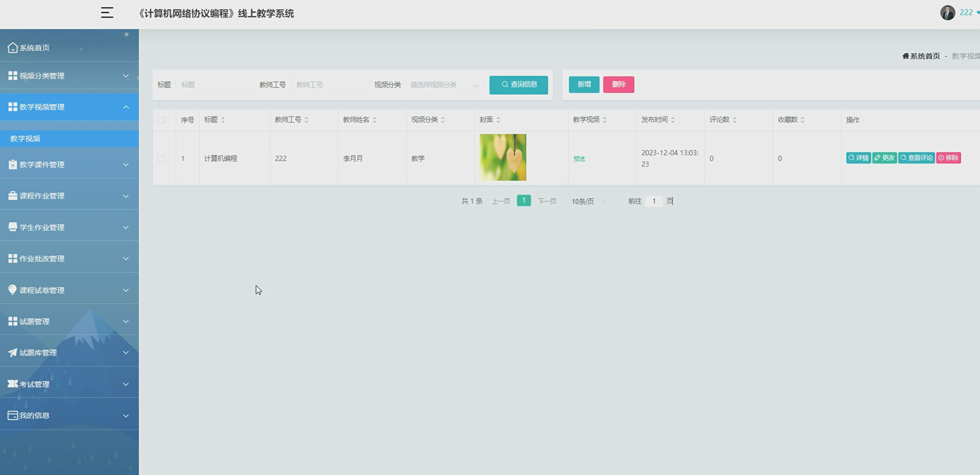Click the 删除 button
This screenshot has width=980, height=475.
618,84
